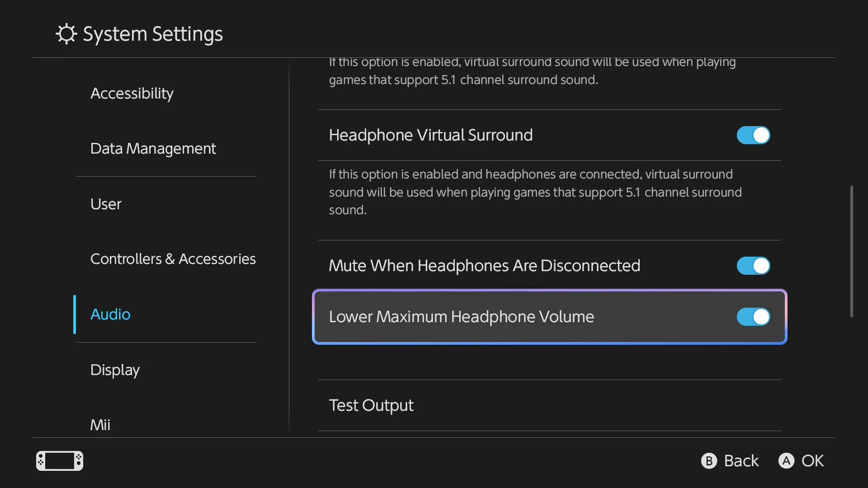Turn off Mute When Headphones Are Disconnected

click(x=753, y=266)
